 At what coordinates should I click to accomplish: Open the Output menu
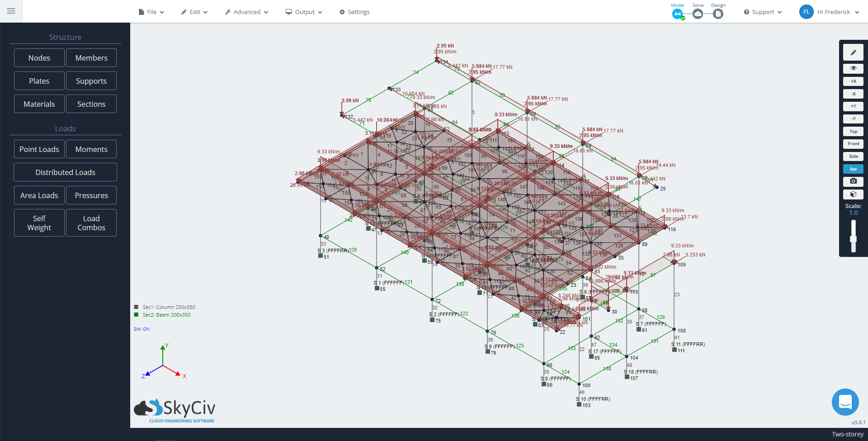coord(304,12)
